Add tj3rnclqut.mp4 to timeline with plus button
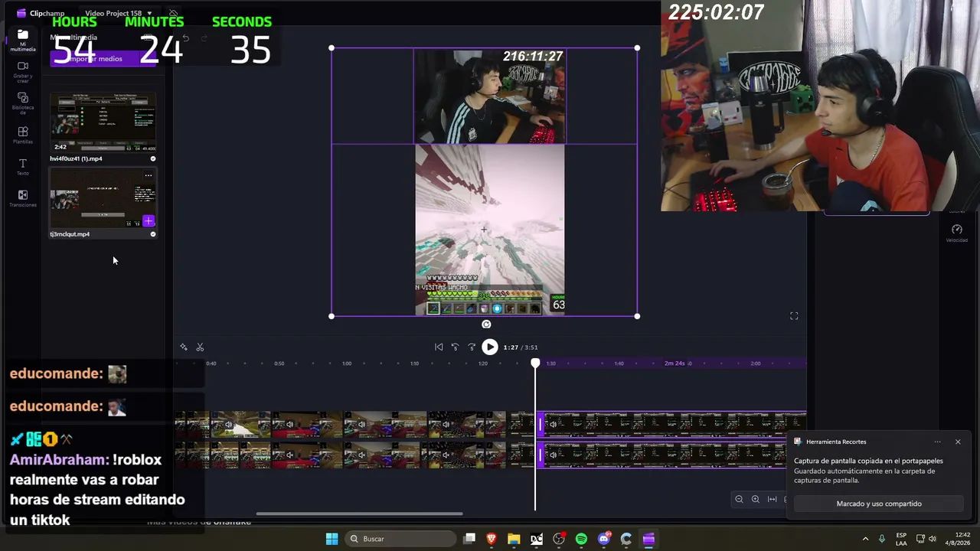Screen dimensions: 980x551 [149, 221]
